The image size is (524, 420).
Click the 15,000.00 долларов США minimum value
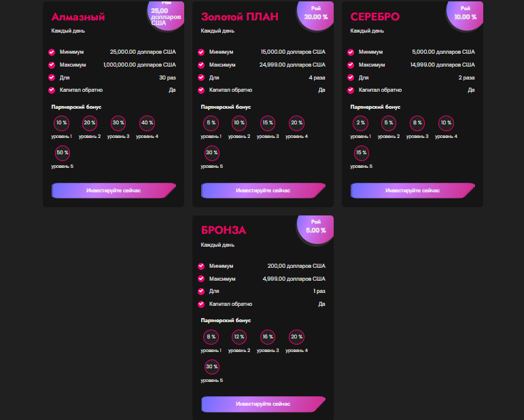pyautogui.click(x=293, y=52)
